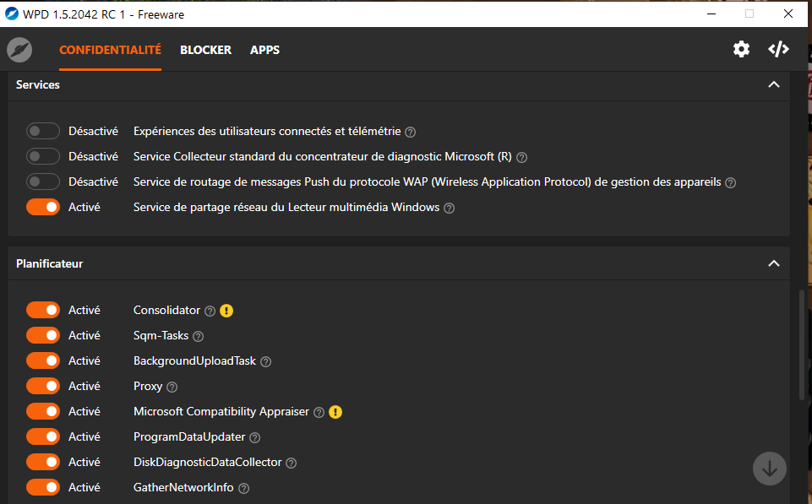Select the Confidentialité tab
This screenshot has width=812, height=504.
[x=110, y=50]
